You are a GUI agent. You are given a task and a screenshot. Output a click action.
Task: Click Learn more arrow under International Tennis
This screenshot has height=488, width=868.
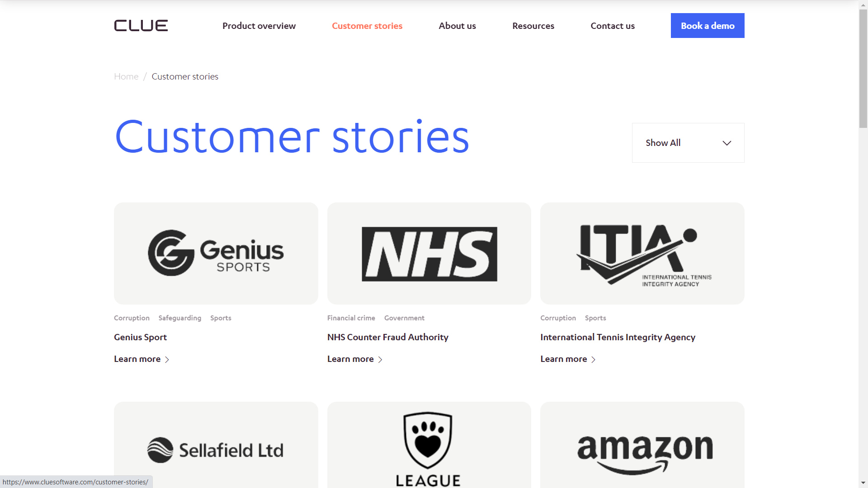(x=593, y=360)
